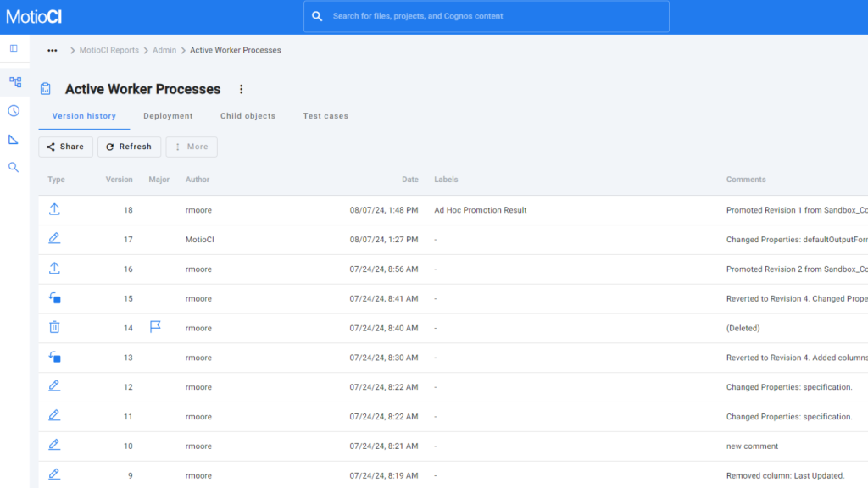This screenshot has height=488, width=868.
Task: Open the triangle ruler icon in sidebar
Action: pyautogui.click(x=14, y=140)
